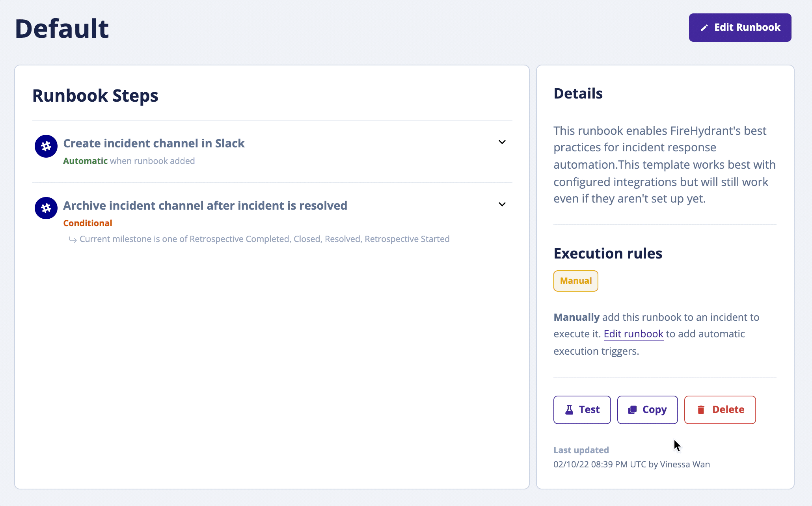Image resolution: width=812 pixels, height=506 pixels.
Task: Click the pencil icon on Edit Runbook
Action: pyautogui.click(x=704, y=28)
